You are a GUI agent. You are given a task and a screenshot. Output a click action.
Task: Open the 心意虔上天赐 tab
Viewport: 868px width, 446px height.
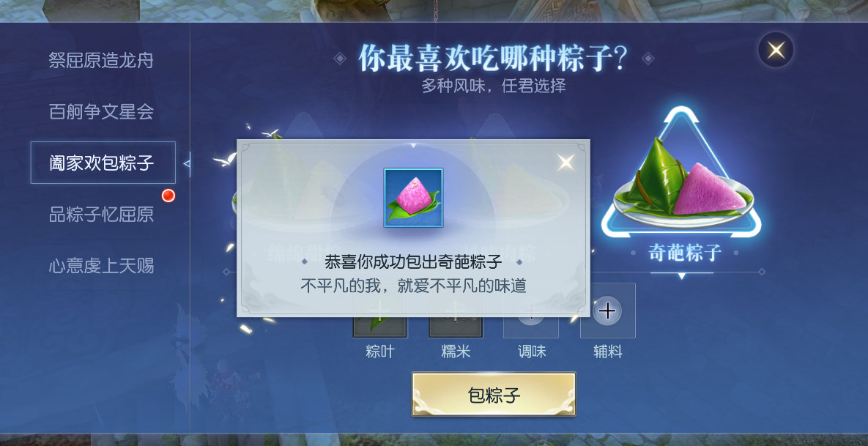pos(101,266)
